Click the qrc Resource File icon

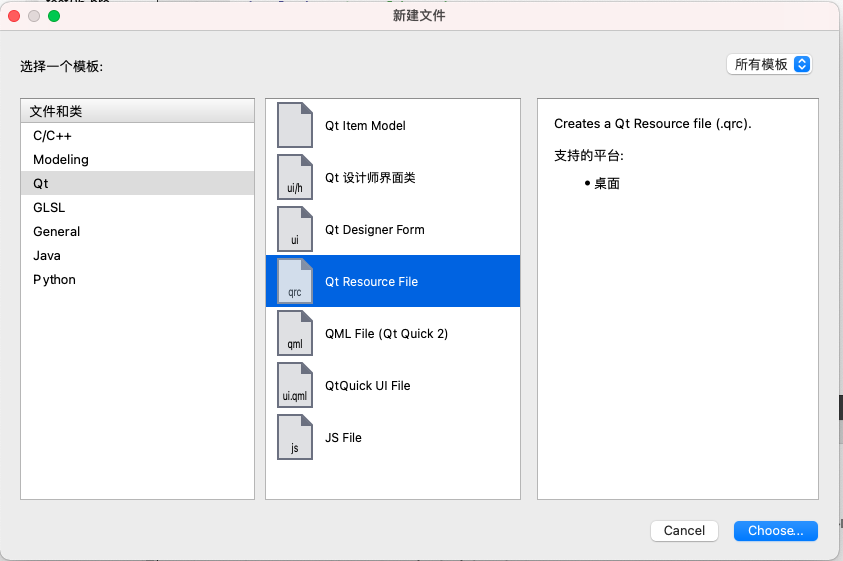[294, 281]
